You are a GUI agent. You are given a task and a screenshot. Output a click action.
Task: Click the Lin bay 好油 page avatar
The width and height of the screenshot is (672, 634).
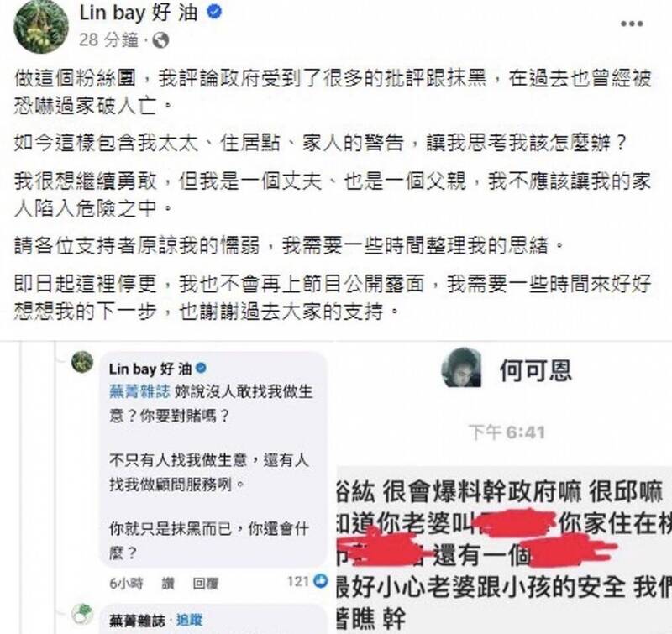tap(41, 27)
